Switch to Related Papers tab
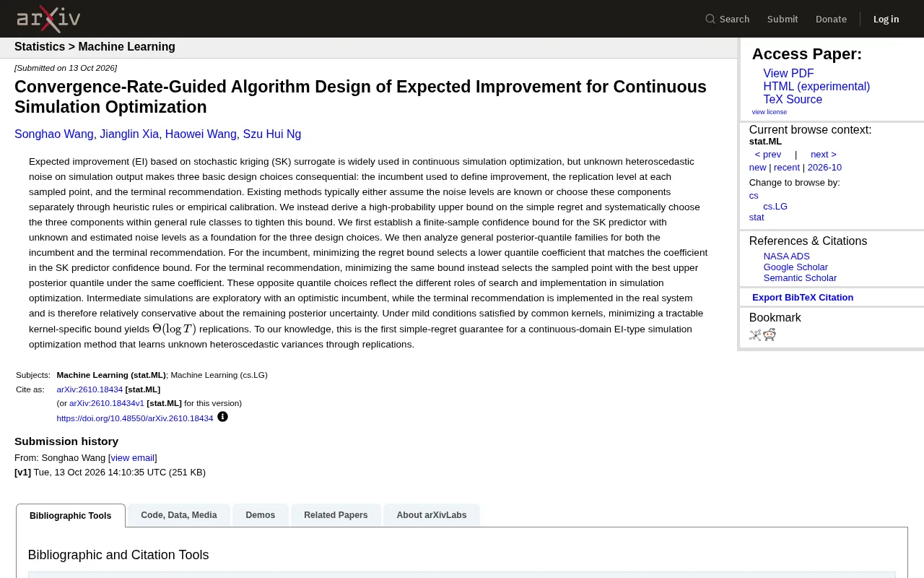 click(336, 515)
